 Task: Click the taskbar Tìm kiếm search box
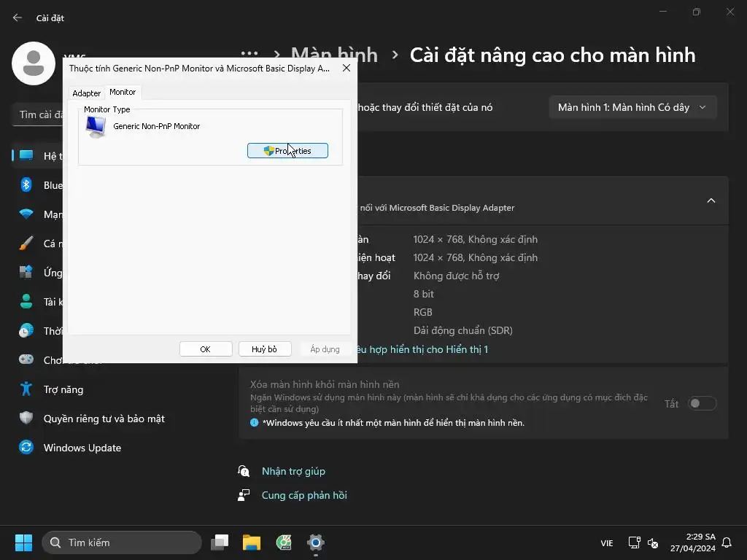click(122, 542)
